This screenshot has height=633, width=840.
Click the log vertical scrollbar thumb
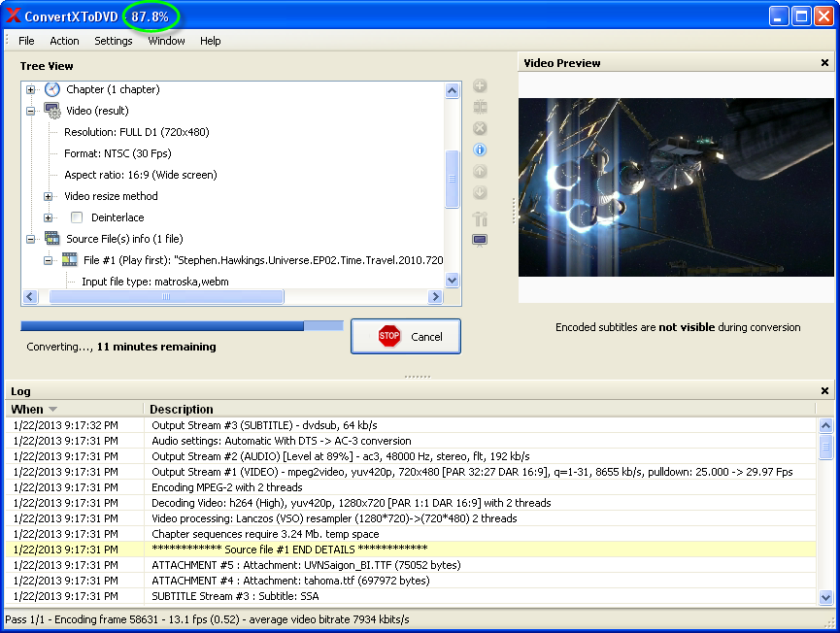pos(825,447)
